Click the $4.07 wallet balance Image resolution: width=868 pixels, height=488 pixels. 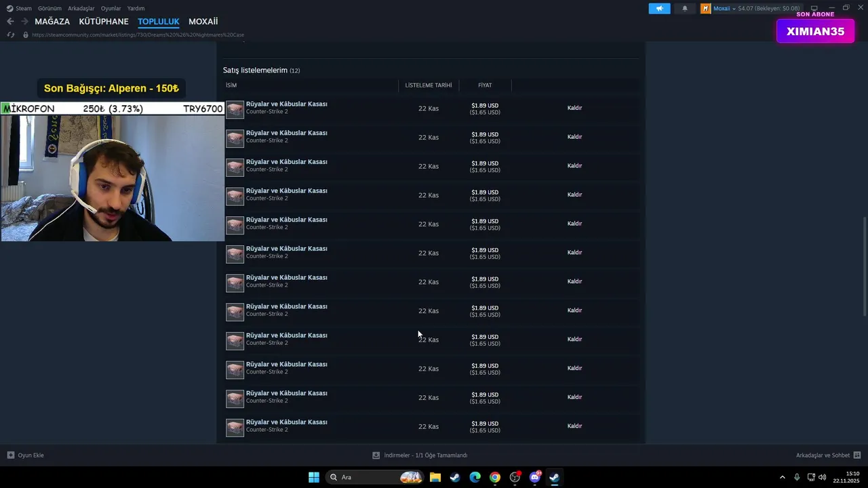point(769,9)
